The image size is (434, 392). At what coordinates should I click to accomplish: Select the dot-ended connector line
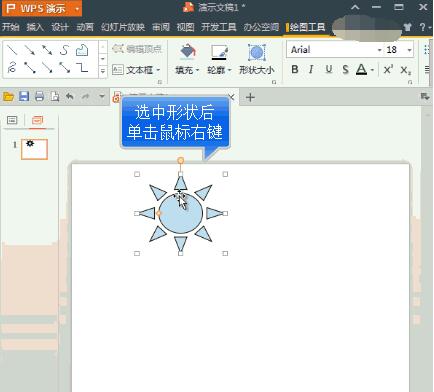[x=30, y=68]
